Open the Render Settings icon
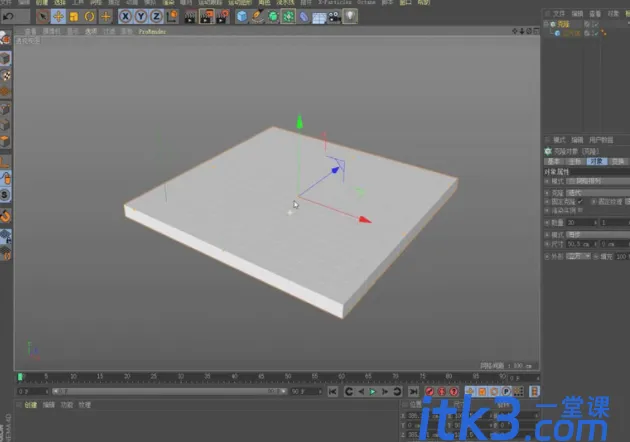 pyautogui.click(x=223, y=16)
